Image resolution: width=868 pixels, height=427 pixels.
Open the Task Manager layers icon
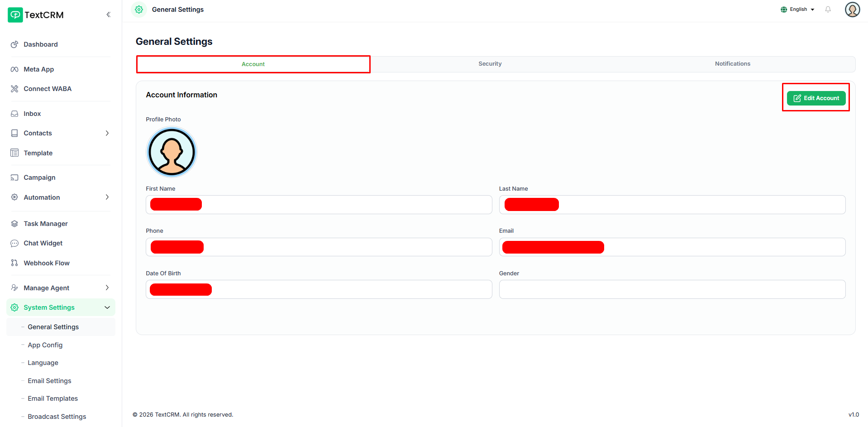pyautogui.click(x=14, y=224)
